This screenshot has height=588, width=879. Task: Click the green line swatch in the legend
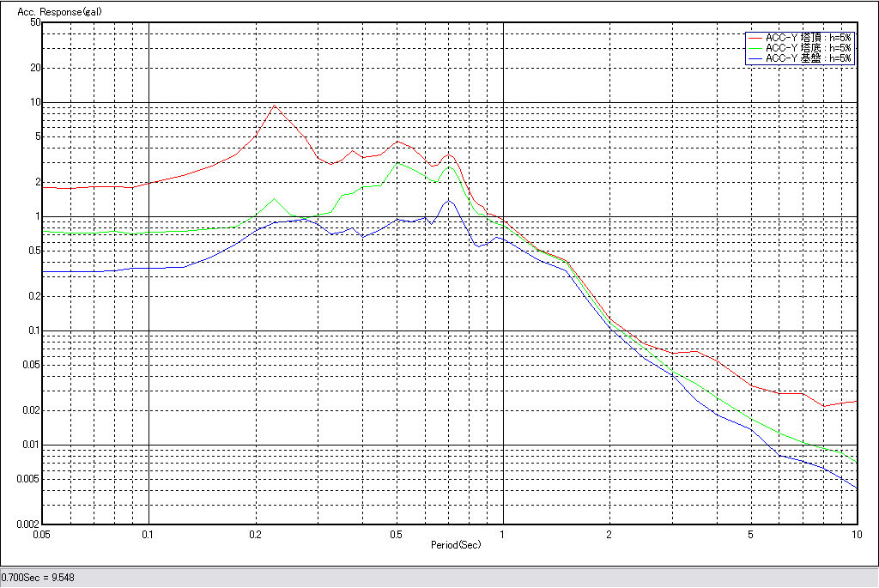click(x=755, y=48)
